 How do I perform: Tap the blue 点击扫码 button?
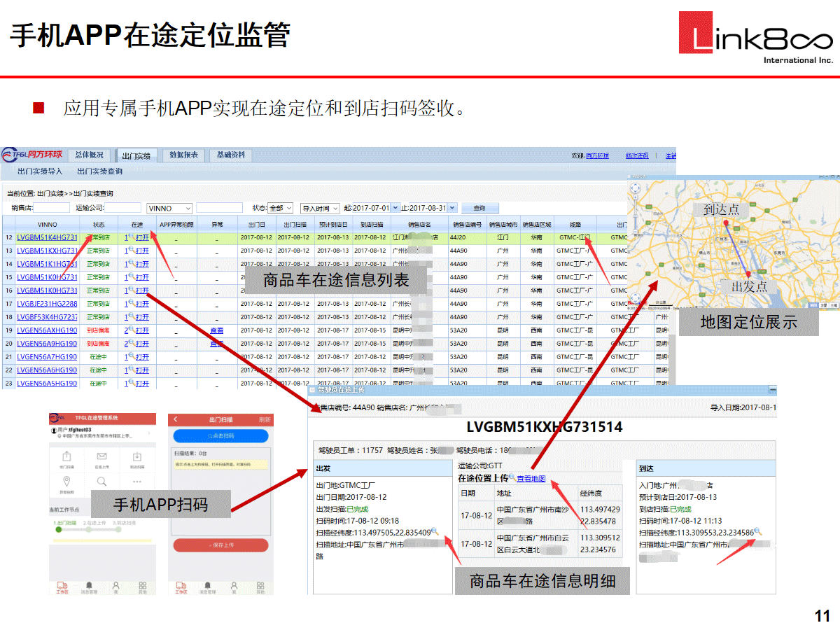point(220,435)
